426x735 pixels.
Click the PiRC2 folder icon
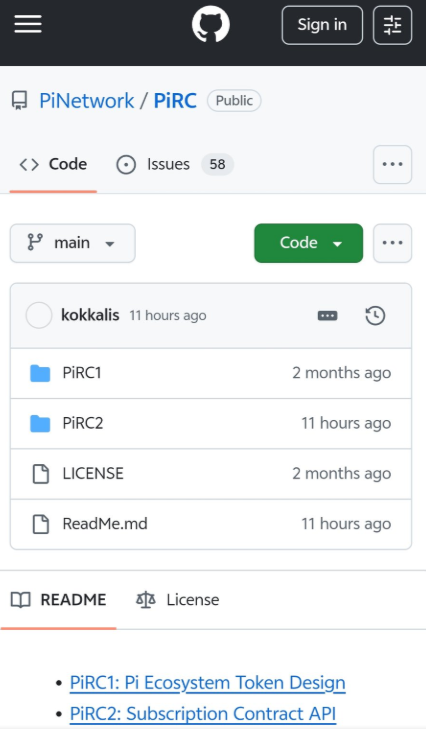[40, 423]
